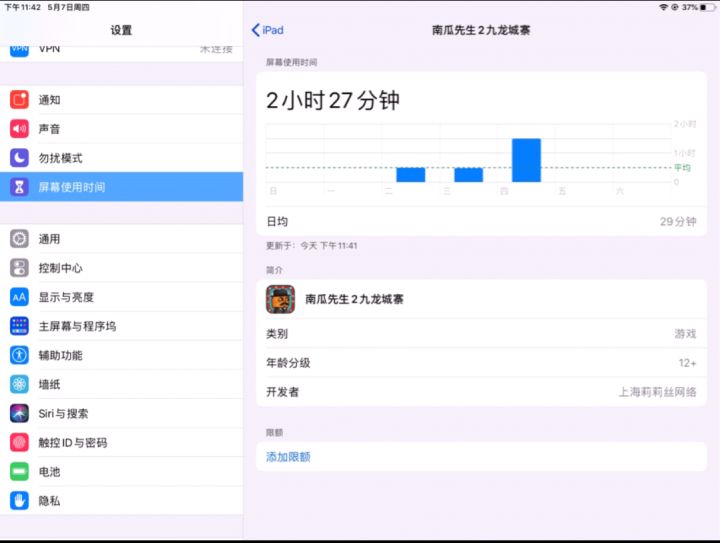Open the partially visible VPN row

click(x=121, y=50)
